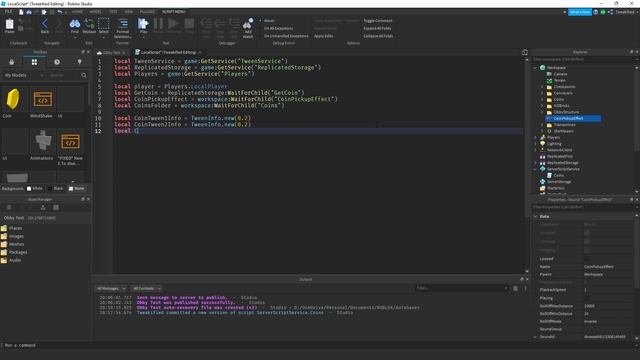The image size is (640, 360).
Task: Click the undo arrow in quick access bar
Action: 60,12
